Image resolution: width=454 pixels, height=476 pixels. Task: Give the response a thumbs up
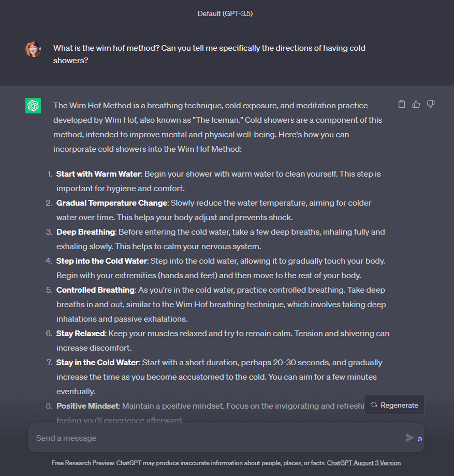[416, 105]
